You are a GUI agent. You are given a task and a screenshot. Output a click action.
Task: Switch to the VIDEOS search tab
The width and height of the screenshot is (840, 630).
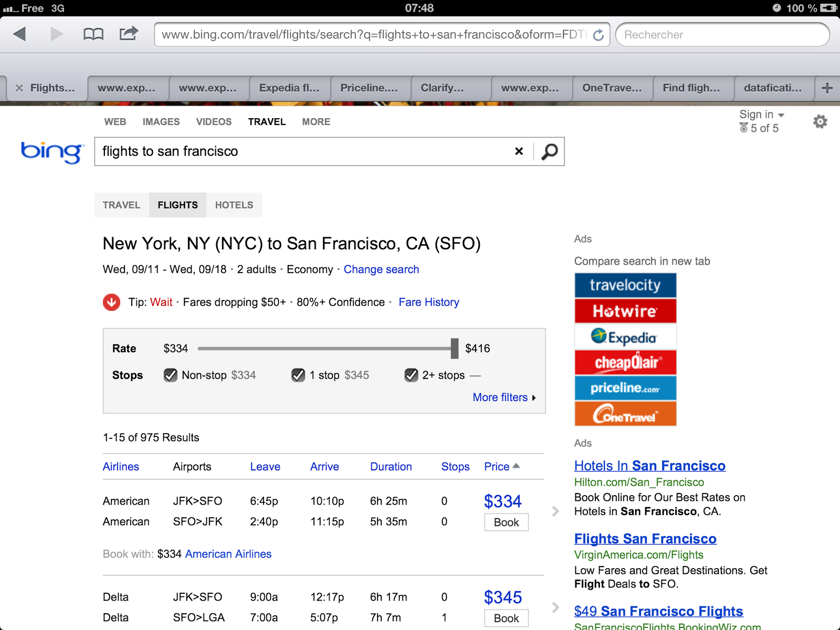click(214, 122)
